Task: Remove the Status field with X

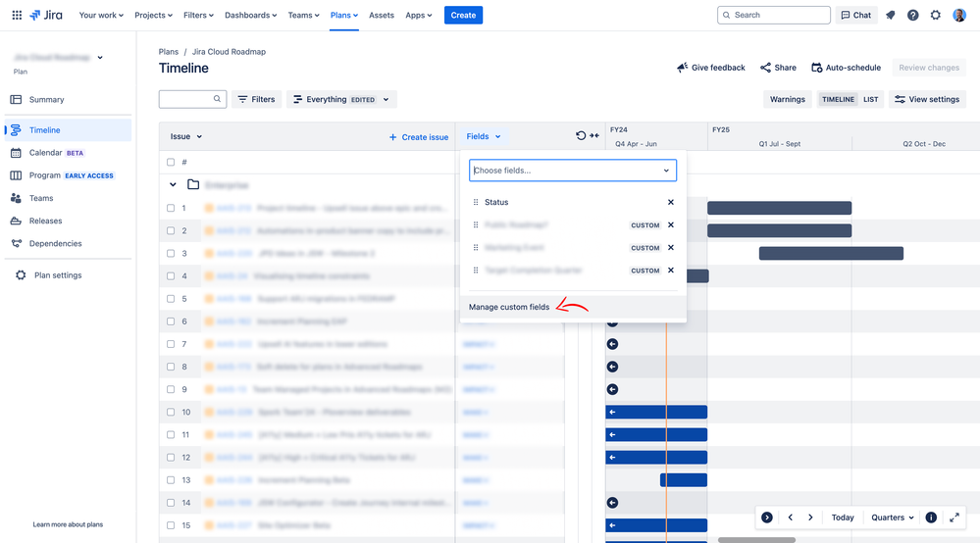Action: pyautogui.click(x=671, y=202)
